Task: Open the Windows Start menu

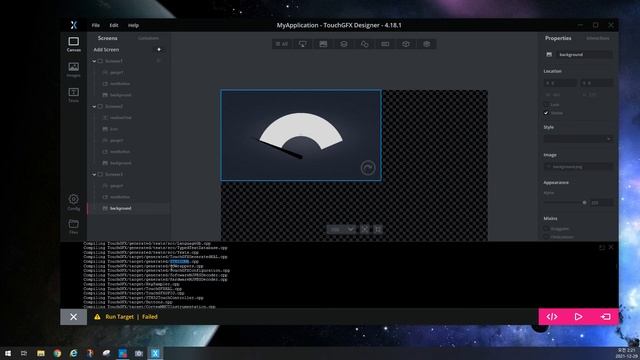Action: [x=8, y=353]
